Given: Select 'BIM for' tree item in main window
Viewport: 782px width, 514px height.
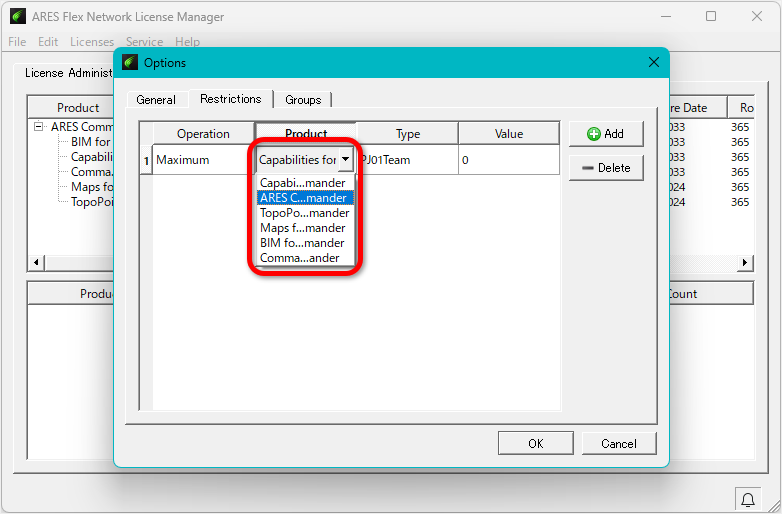Looking at the screenshot, I should point(91,142).
